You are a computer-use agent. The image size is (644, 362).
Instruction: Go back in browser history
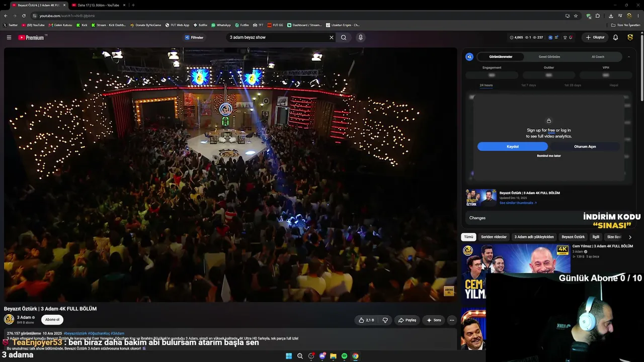click(x=6, y=16)
